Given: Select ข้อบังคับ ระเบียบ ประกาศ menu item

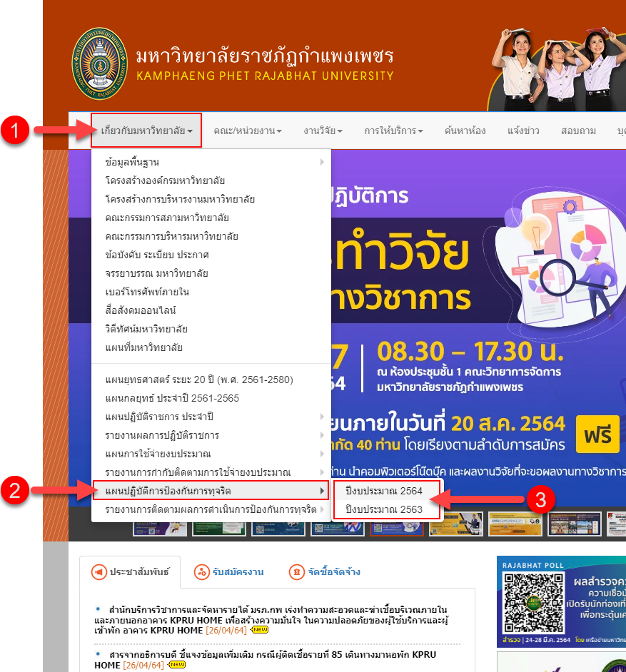Looking at the screenshot, I should tap(211, 255).
